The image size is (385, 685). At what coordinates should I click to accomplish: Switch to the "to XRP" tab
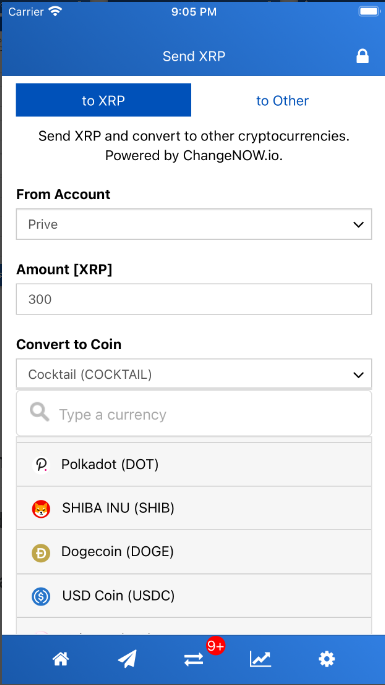point(103,100)
